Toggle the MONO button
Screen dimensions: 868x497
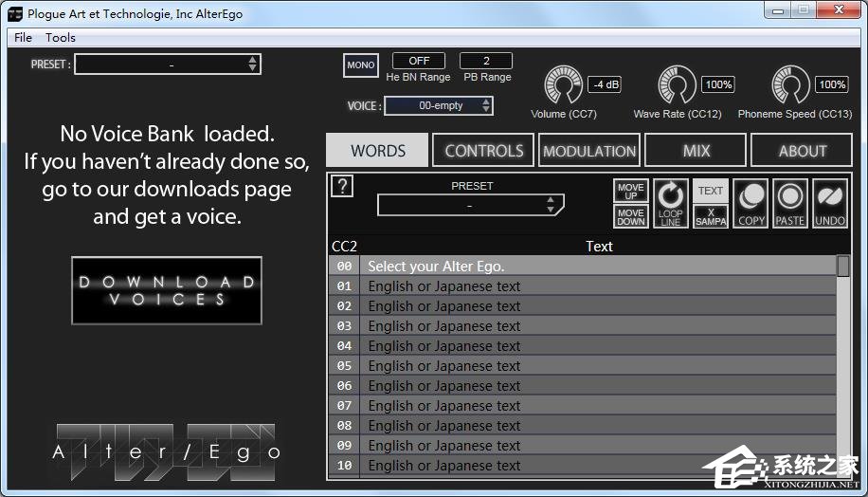(360, 65)
